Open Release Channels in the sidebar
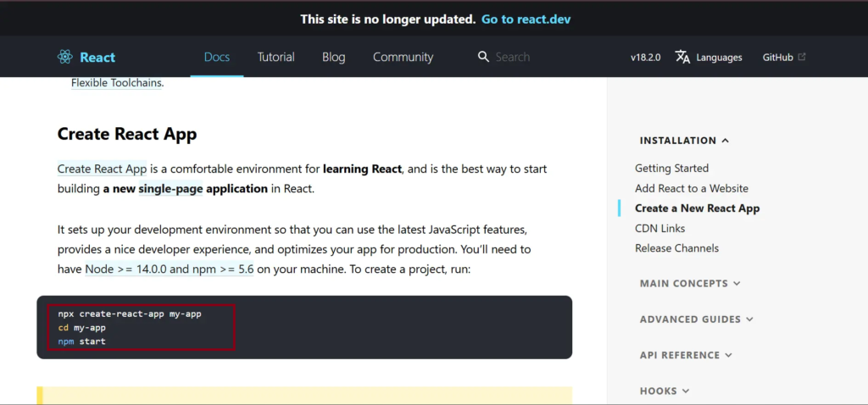The height and width of the screenshot is (405, 868). tap(676, 248)
